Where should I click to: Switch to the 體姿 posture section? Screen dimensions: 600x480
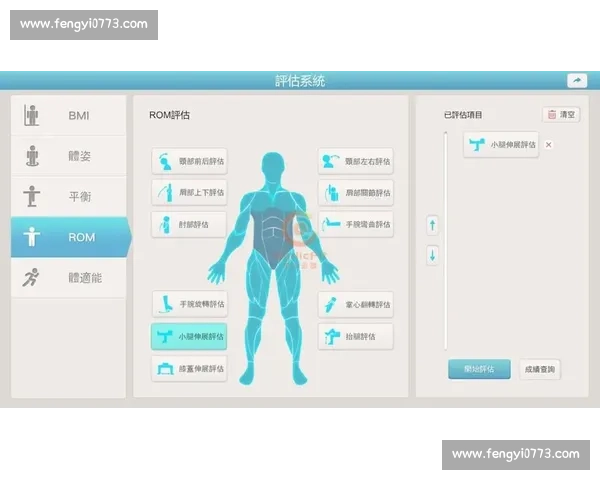tap(68, 156)
